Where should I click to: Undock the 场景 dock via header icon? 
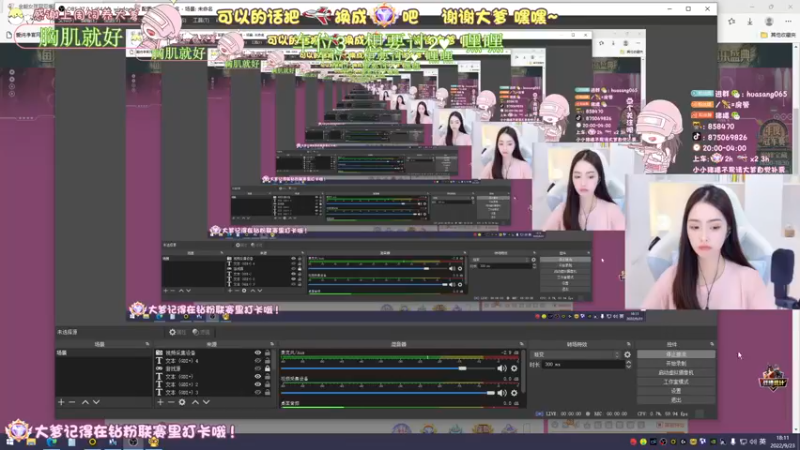[147, 344]
